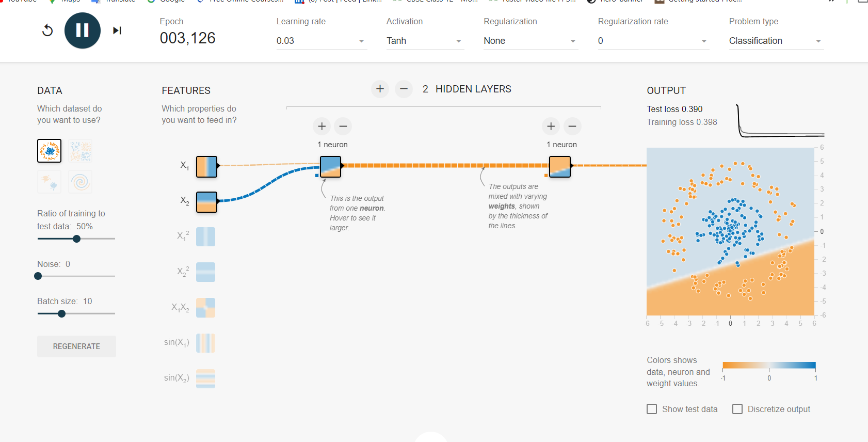
Task: Pause the training run
Action: pyautogui.click(x=83, y=30)
